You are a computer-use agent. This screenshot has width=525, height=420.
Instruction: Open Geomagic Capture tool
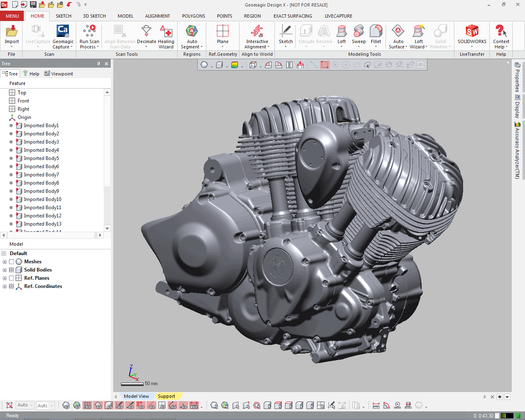pyautogui.click(x=63, y=37)
